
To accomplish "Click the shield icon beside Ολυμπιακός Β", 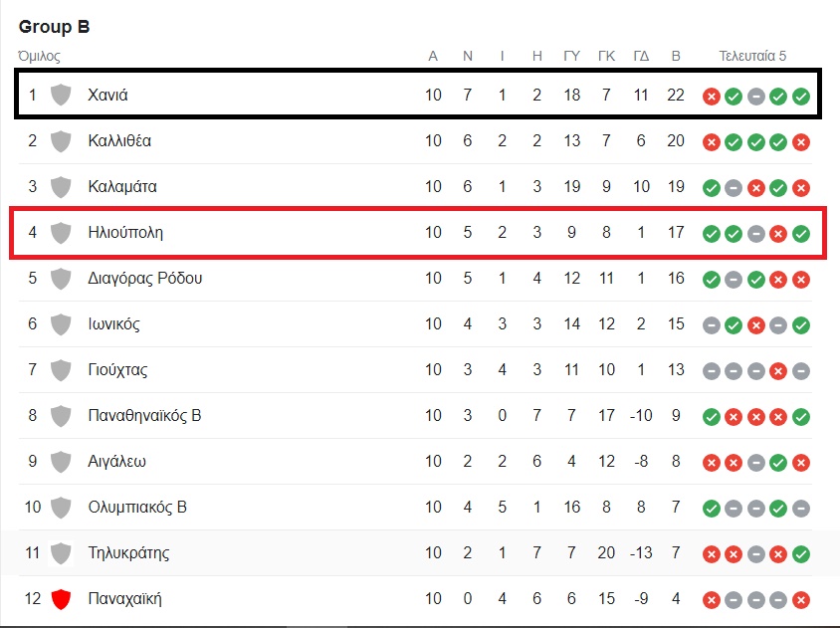I will click(x=61, y=508).
